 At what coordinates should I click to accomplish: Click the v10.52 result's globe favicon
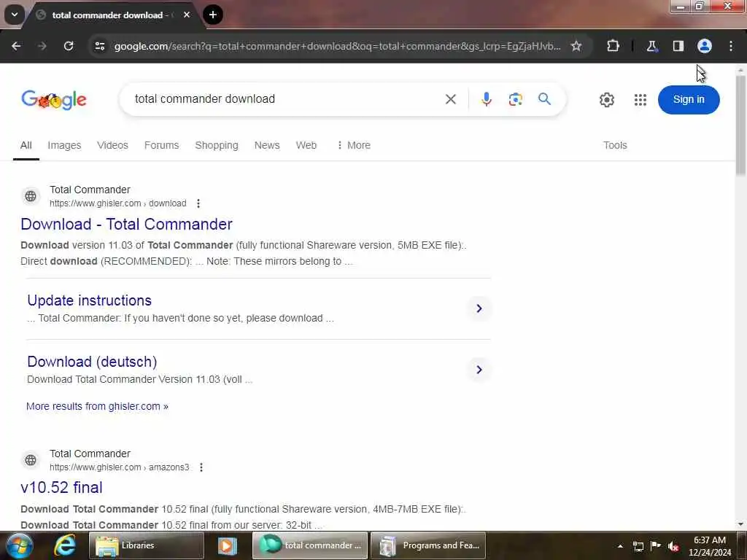pos(31,460)
